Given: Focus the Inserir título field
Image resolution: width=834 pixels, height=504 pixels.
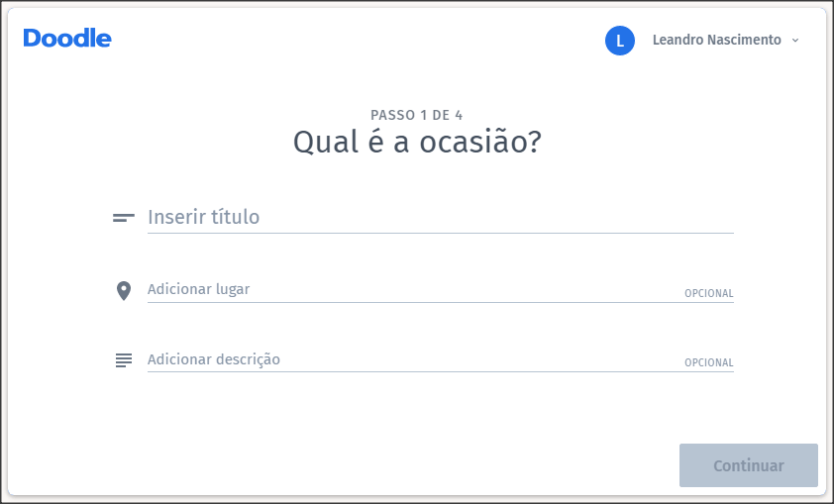Looking at the screenshot, I should click(x=441, y=217).
